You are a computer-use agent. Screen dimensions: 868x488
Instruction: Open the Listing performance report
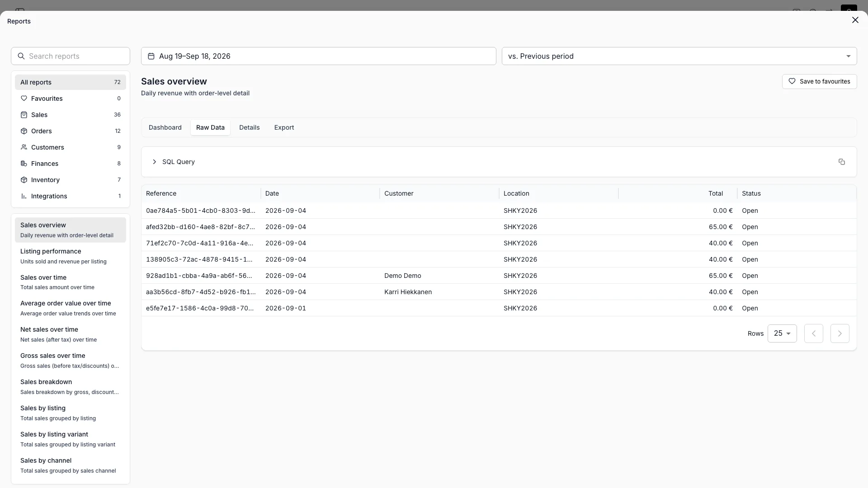[x=71, y=256]
